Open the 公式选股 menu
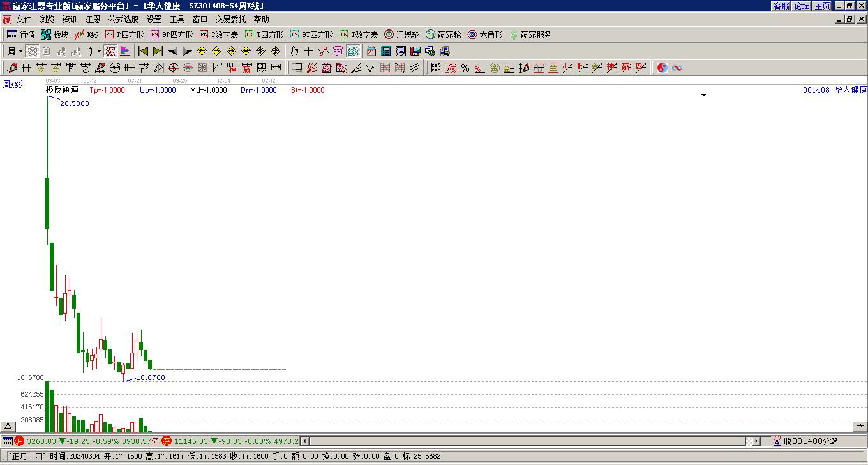 coord(123,20)
